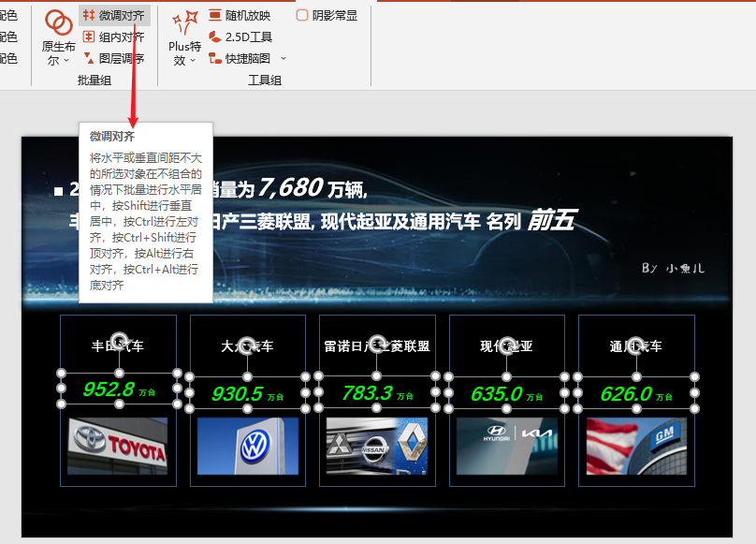Click the 随机放映 label

pos(248,15)
